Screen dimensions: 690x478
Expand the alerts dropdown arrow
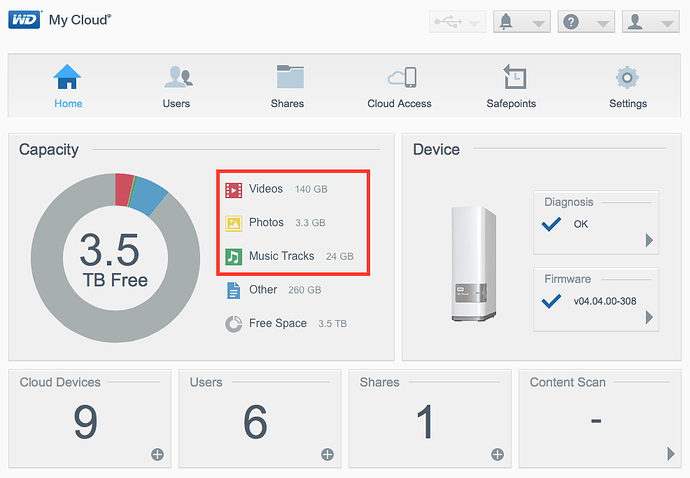point(539,24)
